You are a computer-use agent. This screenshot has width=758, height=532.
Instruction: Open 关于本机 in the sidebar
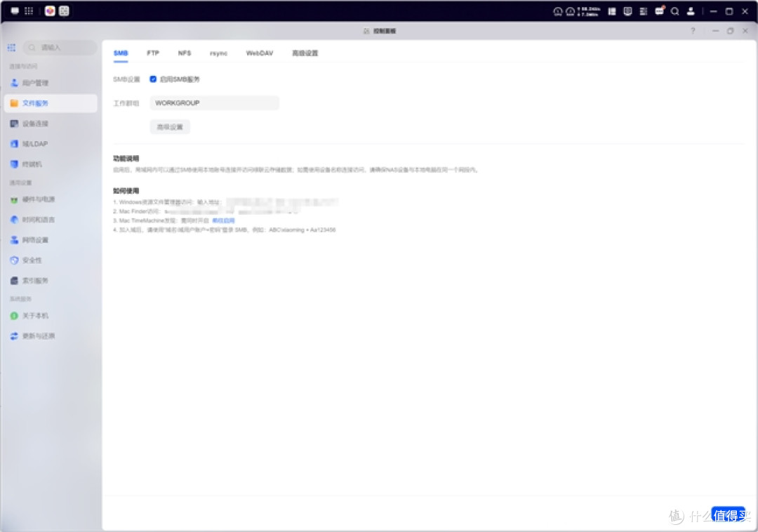tap(51, 316)
